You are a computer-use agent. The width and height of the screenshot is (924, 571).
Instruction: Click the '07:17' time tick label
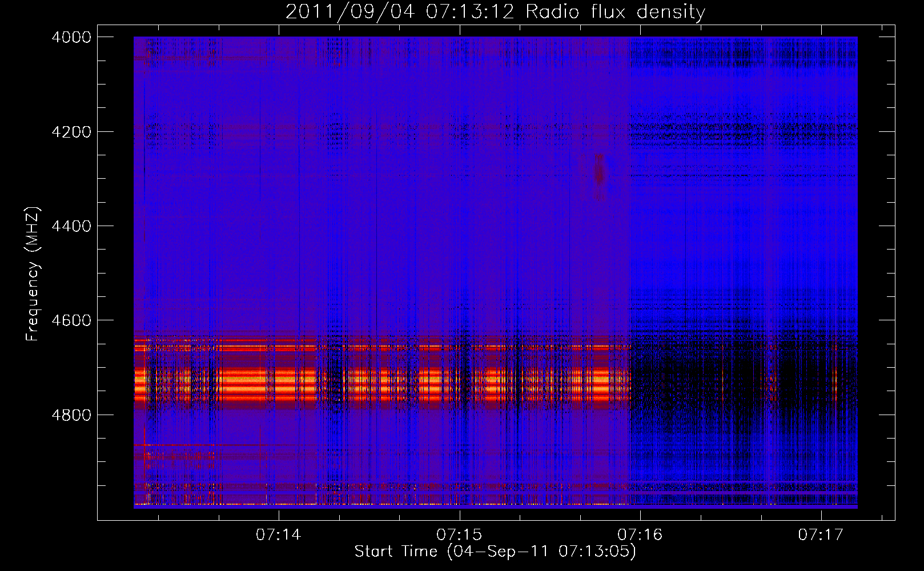821,534
